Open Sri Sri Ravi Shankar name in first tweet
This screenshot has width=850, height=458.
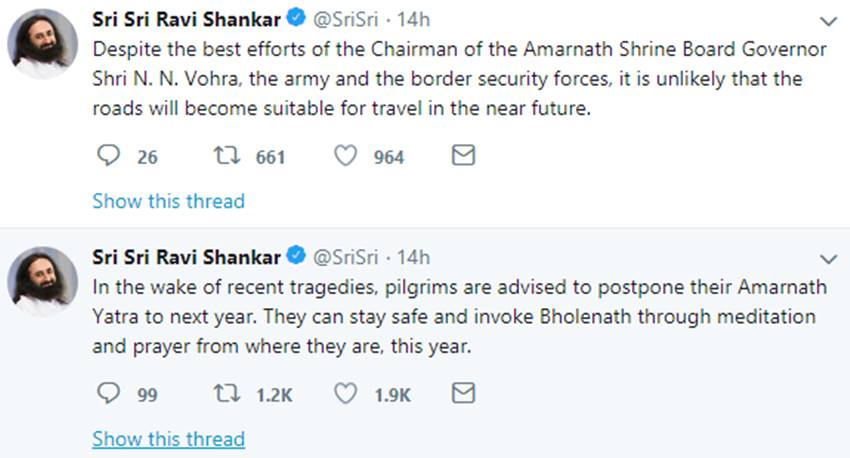(186, 19)
